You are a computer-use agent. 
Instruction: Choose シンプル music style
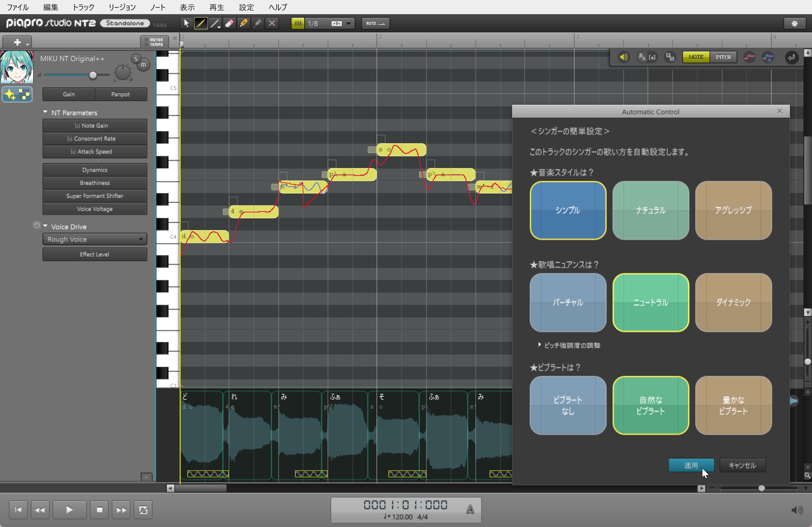(x=568, y=210)
